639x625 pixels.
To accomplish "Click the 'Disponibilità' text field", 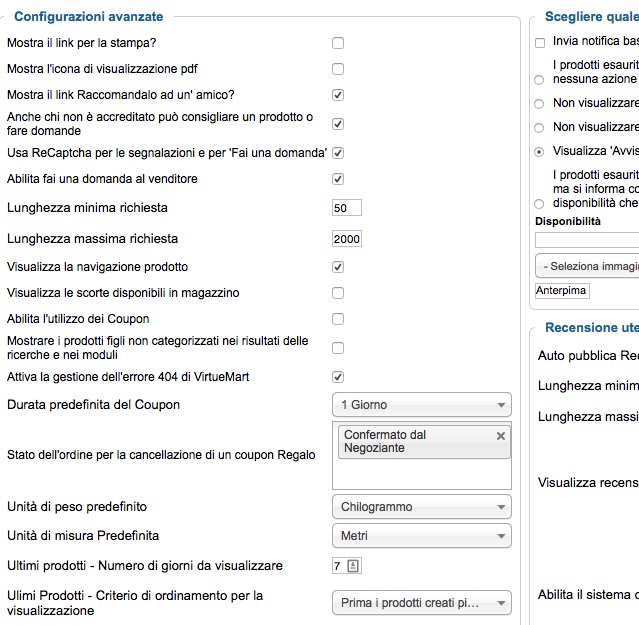I will tap(588, 240).
